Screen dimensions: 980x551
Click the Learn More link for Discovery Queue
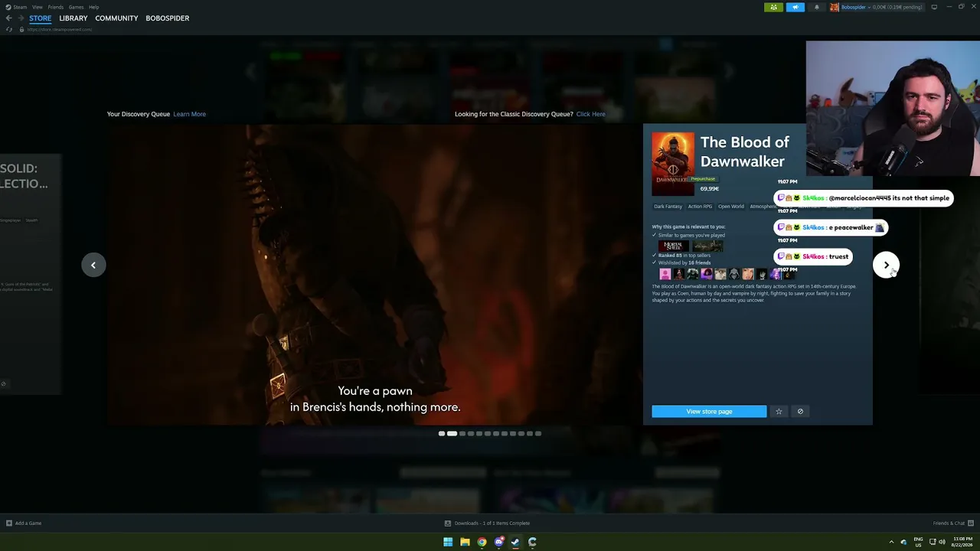pyautogui.click(x=189, y=114)
